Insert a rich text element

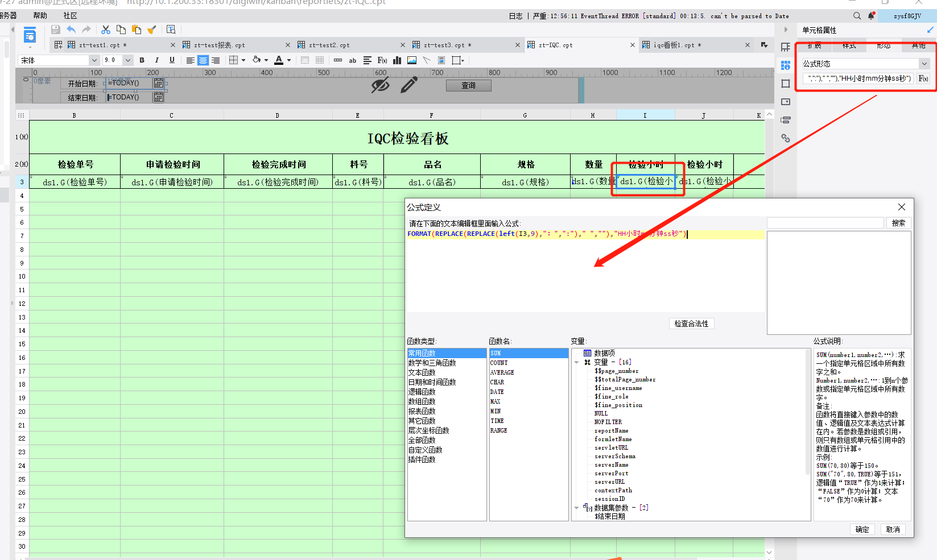tap(368, 60)
